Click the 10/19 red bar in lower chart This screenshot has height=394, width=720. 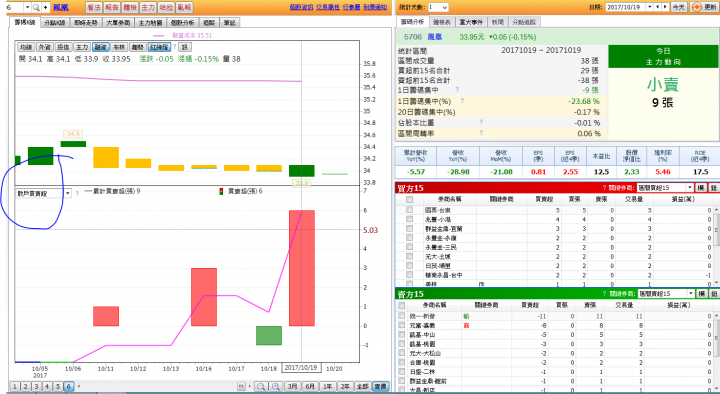(x=302, y=268)
